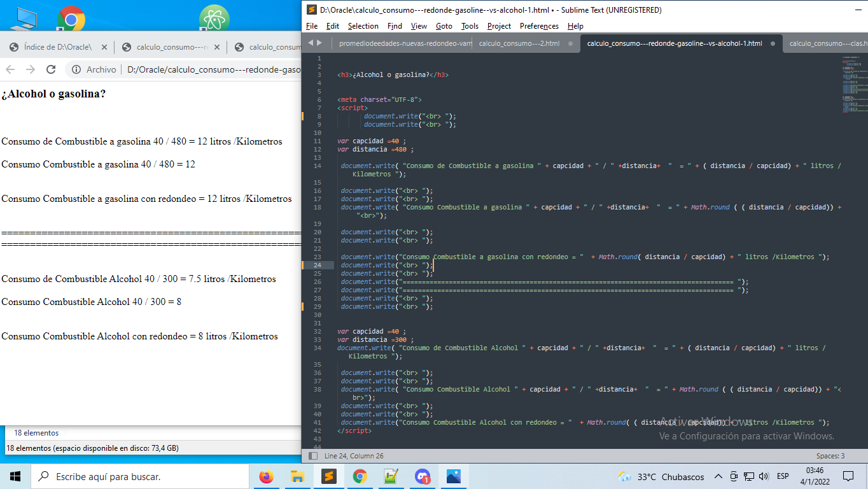Open the '33°C Chubascos' weather widget

pos(661,476)
